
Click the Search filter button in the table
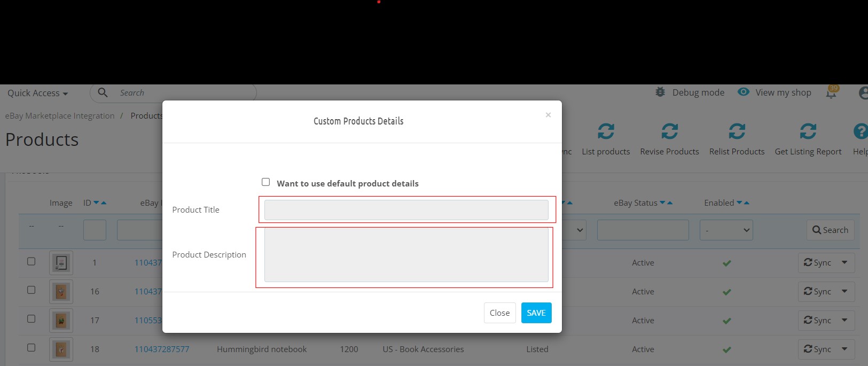tap(830, 230)
